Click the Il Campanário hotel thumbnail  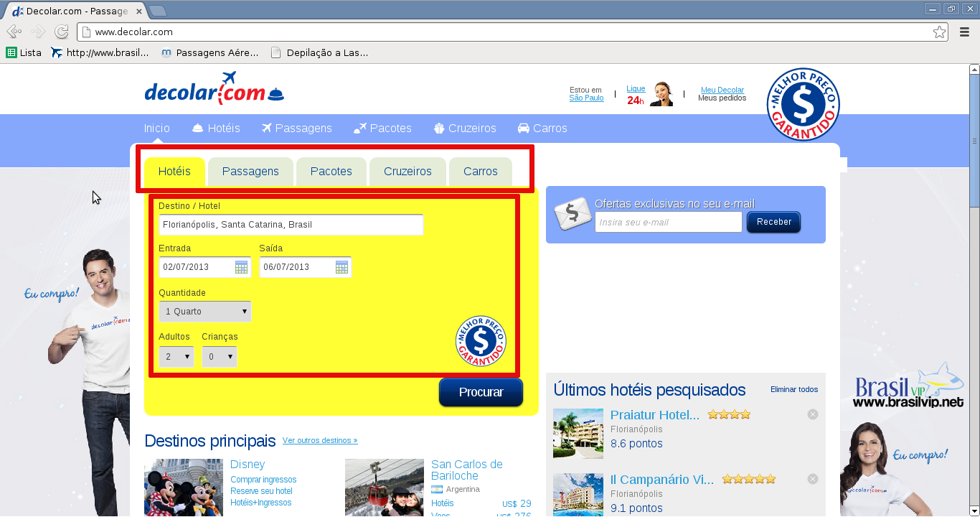[578, 495]
